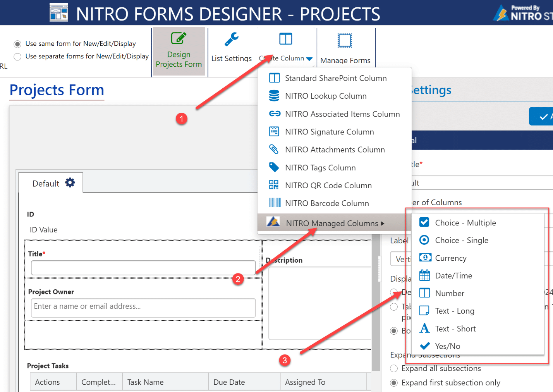The image size is (553, 392).
Task: Choose NITRO Tags Column menu entry
Action: 335,167
